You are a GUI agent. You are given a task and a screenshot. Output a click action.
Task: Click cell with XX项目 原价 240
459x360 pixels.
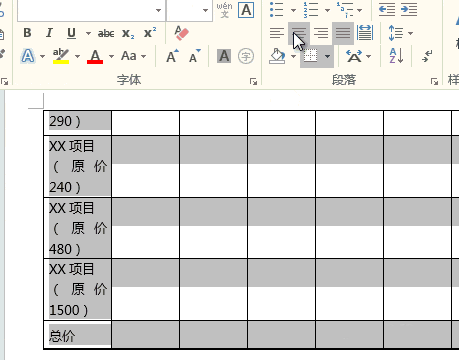78,166
